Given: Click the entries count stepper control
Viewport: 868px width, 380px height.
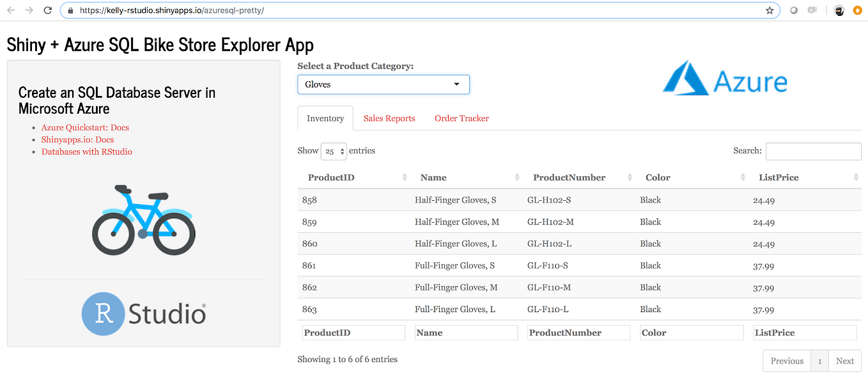Looking at the screenshot, I should point(341,150).
